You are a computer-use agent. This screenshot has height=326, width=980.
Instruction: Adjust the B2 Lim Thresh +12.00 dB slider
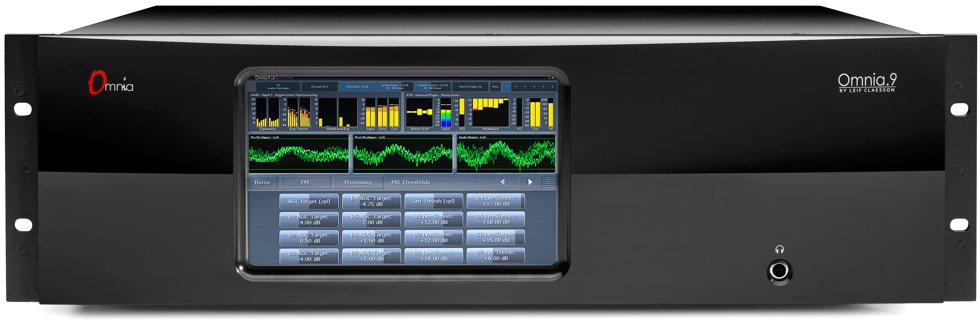(x=433, y=237)
